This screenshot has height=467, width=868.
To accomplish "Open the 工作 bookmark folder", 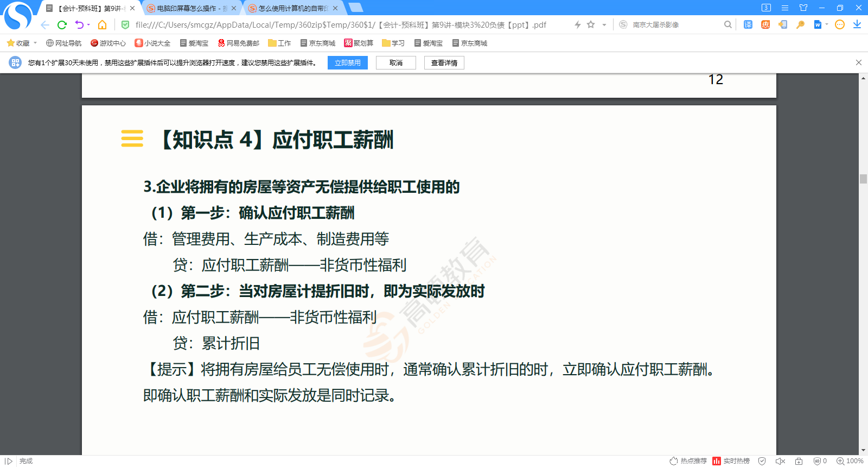I will [279, 43].
